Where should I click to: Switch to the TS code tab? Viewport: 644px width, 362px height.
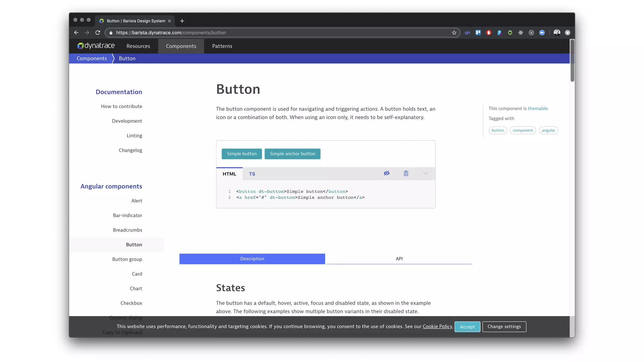(x=252, y=174)
